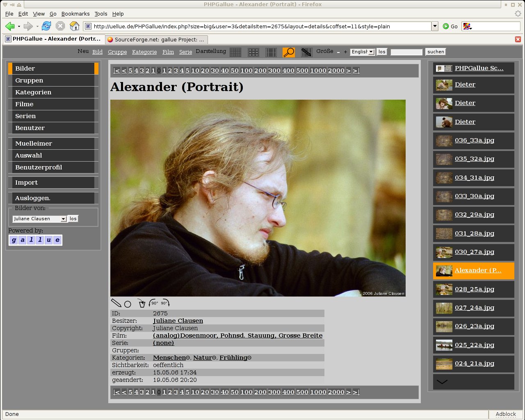
Task: Switch to small thumbnail grid view
Action: tap(235, 52)
